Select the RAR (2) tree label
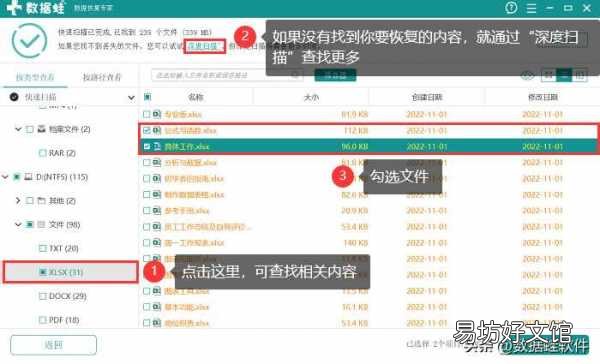600x364 pixels. coord(62,153)
